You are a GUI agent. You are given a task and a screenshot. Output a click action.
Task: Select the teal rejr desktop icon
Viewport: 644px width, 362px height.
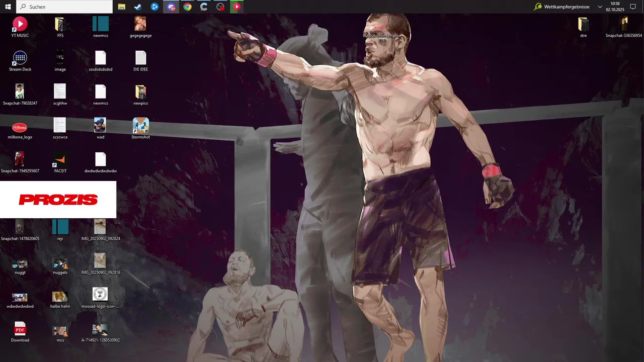pyautogui.click(x=60, y=230)
